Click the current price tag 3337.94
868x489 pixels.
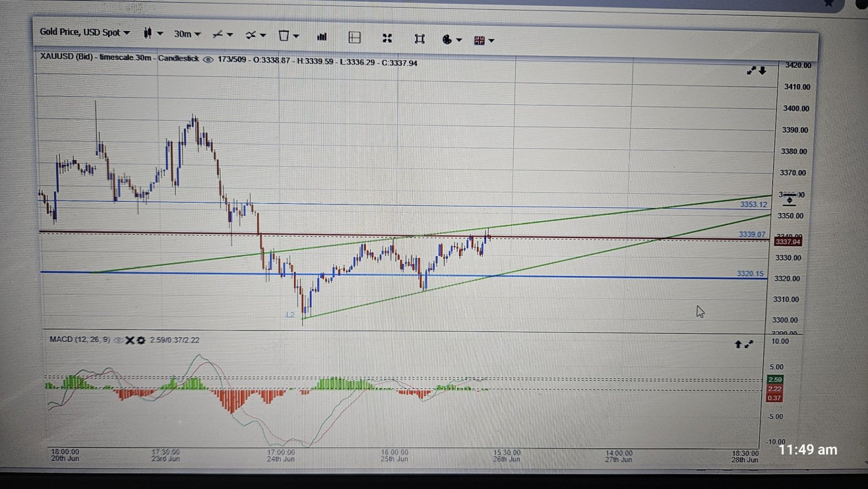[x=788, y=242]
